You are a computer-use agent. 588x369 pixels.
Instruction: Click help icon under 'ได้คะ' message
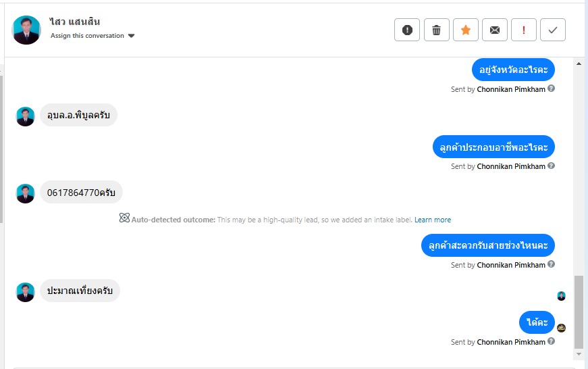pos(552,342)
